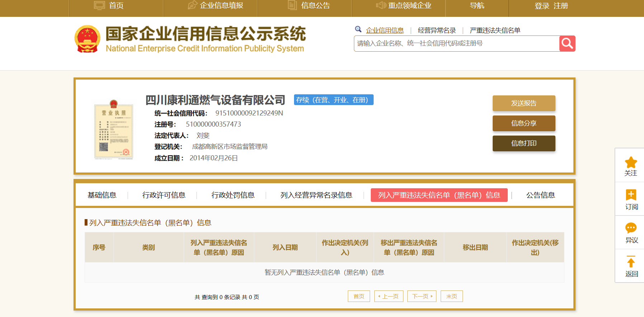Click the 共 查询到 0 条记录 summary text

(x=227, y=297)
